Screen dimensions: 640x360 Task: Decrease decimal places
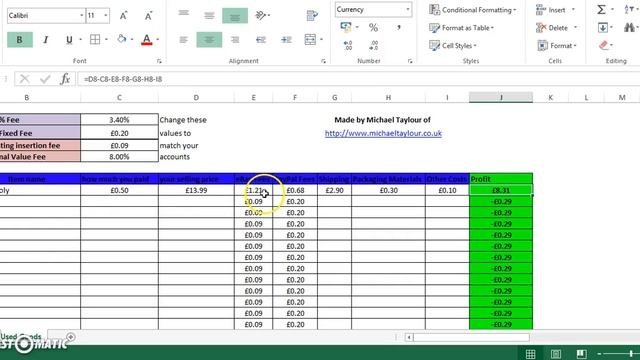(x=373, y=45)
